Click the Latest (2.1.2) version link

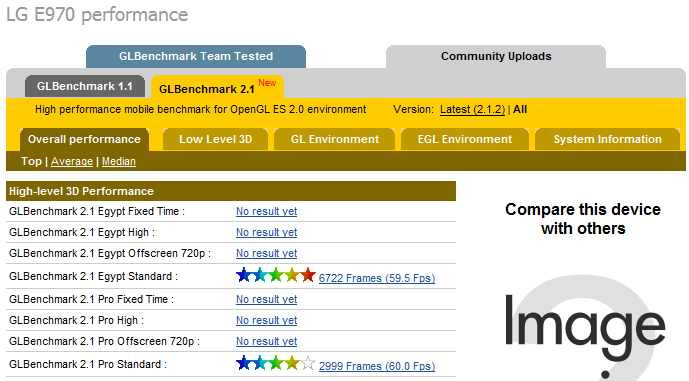click(472, 109)
